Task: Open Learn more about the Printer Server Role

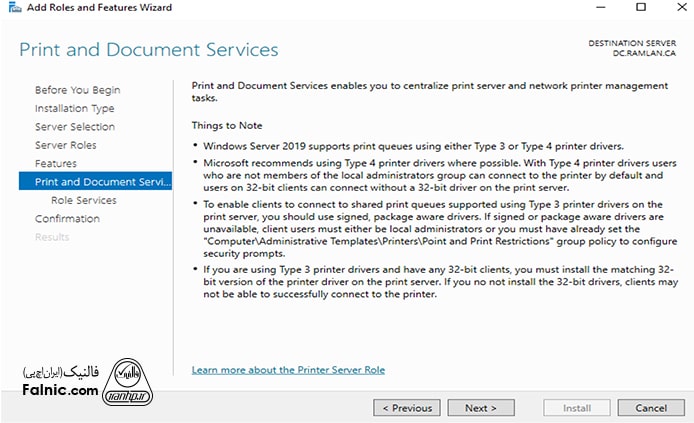Action: click(x=288, y=370)
